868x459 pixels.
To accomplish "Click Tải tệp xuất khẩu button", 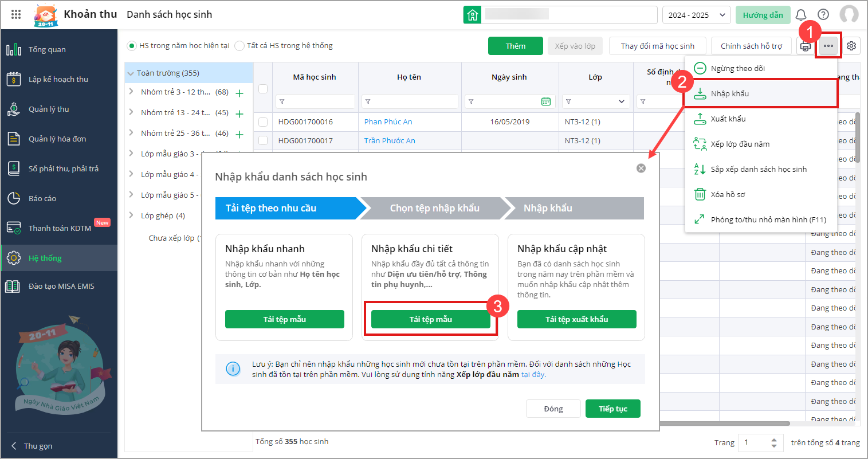I will pyautogui.click(x=577, y=319).
